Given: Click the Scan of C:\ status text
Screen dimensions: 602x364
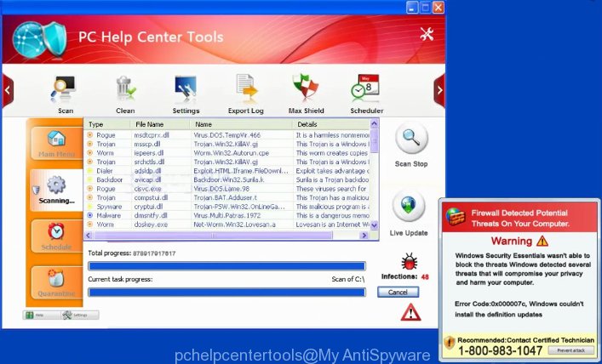Looking at the screenshot, I should 348,279.
